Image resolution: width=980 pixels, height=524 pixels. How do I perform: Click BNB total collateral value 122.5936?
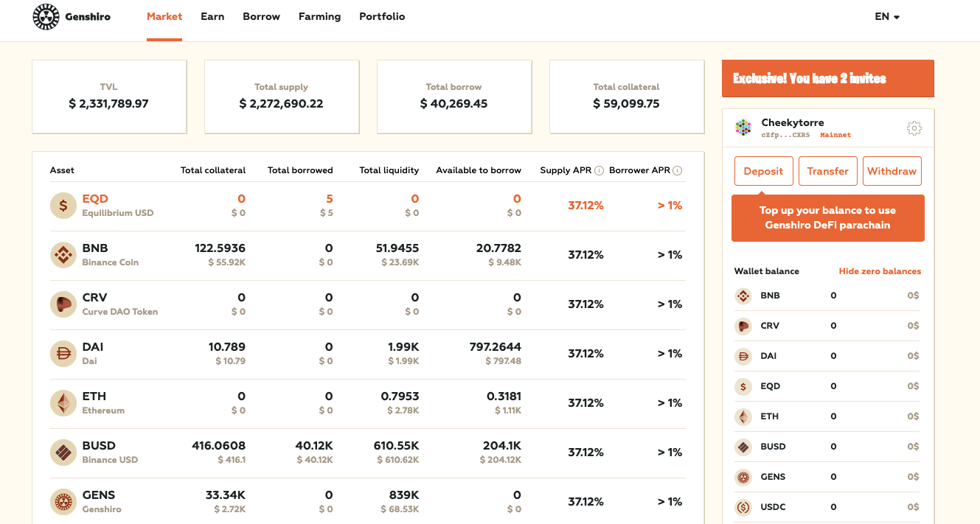220,248
